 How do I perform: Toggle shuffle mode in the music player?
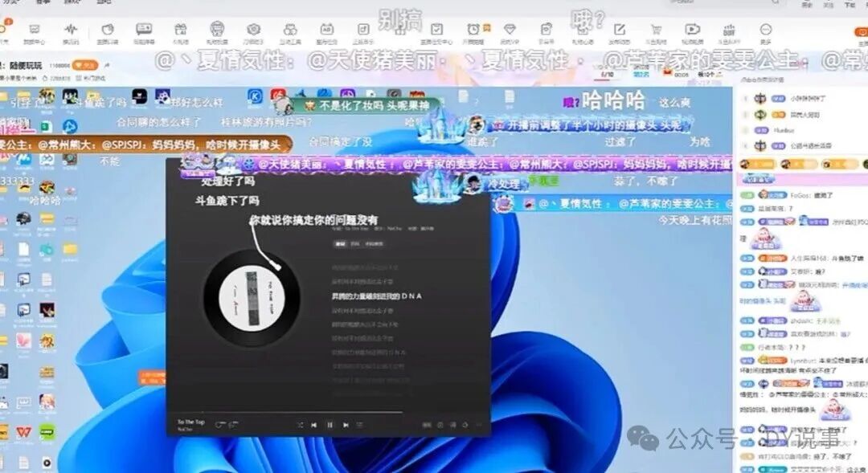point(300,425)
